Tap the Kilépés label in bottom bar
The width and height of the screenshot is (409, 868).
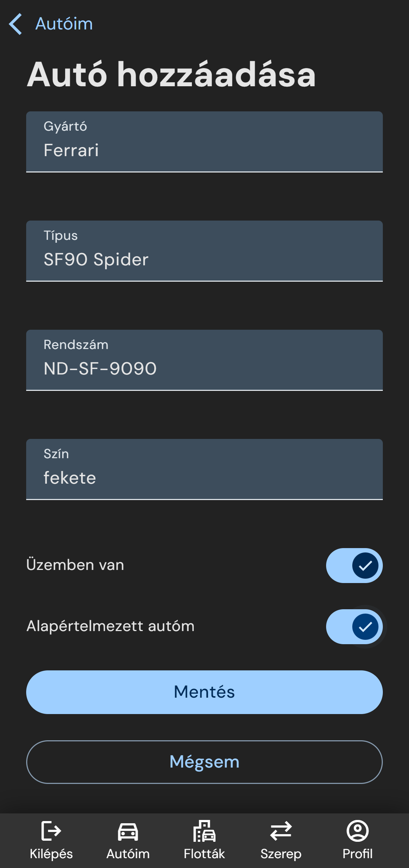click(51, 854)
